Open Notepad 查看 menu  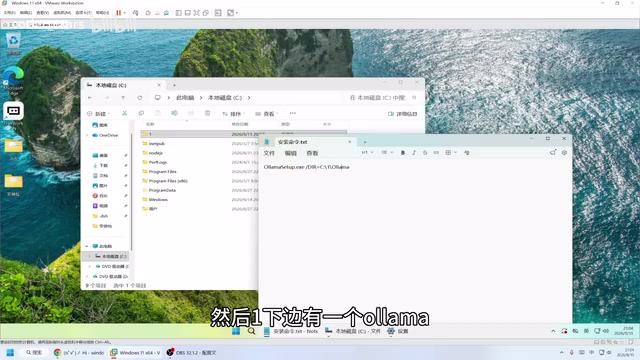tap(312, 153)
